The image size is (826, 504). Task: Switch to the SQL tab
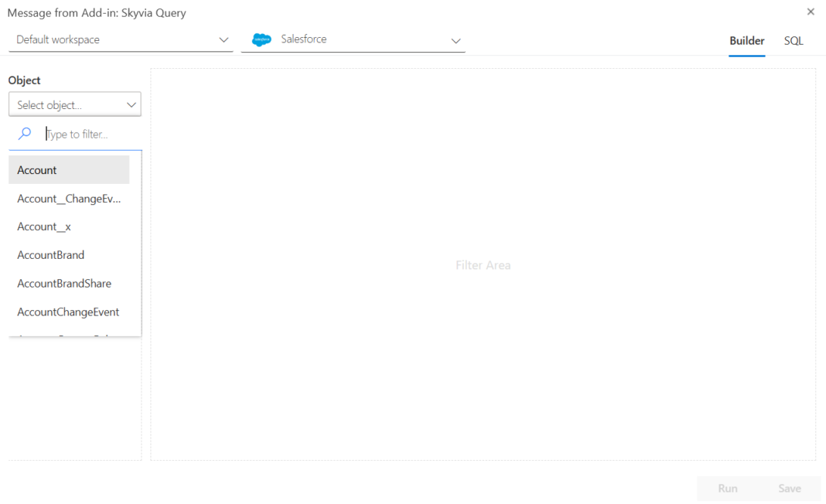pos(794,41)
